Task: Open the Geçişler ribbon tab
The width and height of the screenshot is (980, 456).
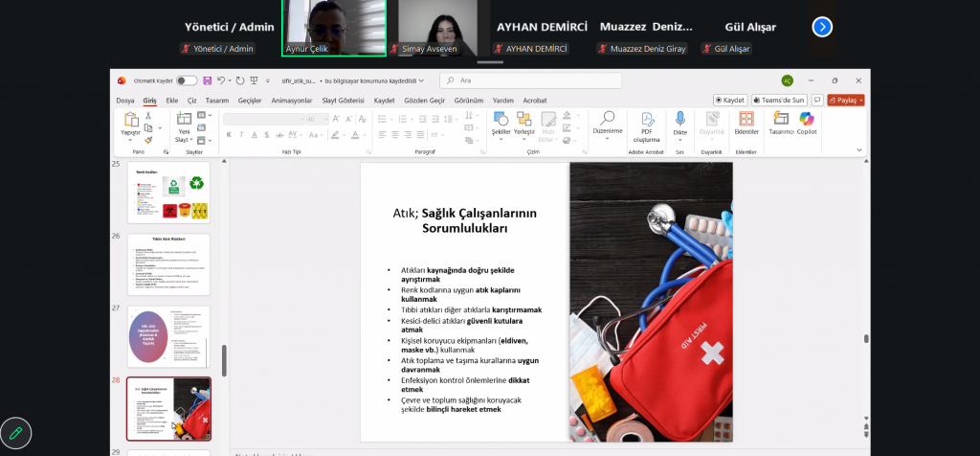Action: [x=249, y=100]
